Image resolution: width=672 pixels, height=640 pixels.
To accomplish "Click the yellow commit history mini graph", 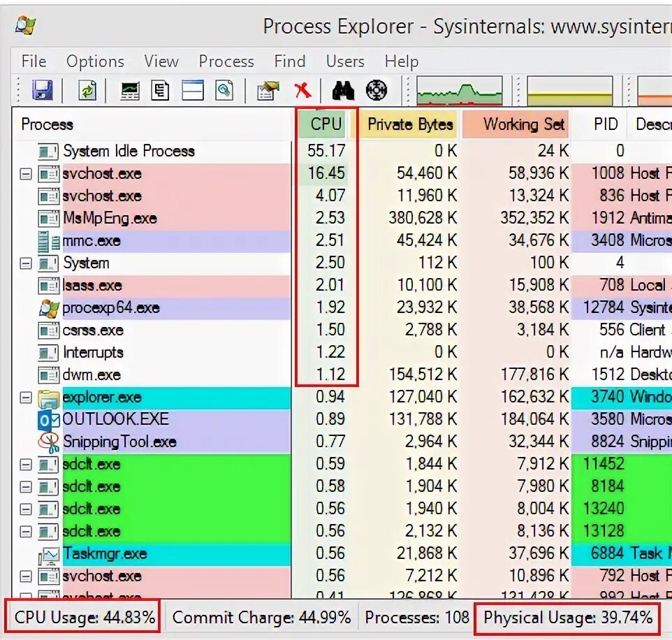I will click(570, 91).
